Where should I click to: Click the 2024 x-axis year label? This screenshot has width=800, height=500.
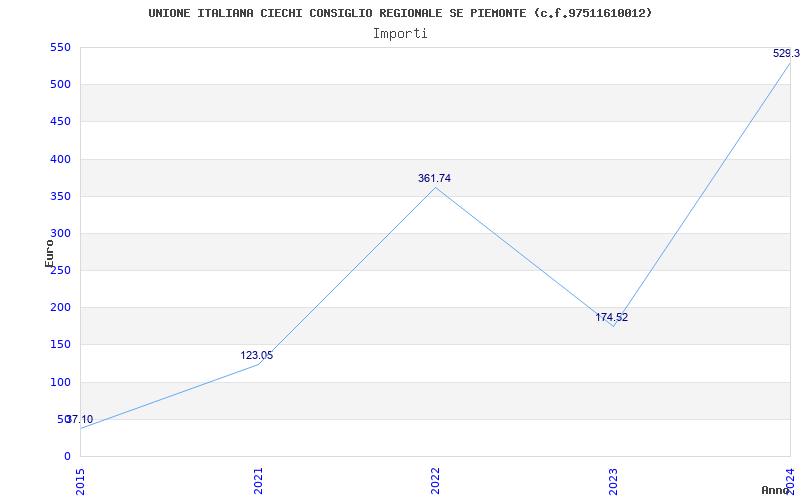click(790, 478)
